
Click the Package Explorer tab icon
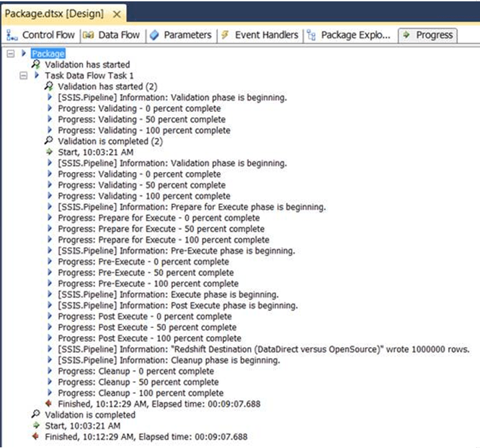(x=311, y=36)
